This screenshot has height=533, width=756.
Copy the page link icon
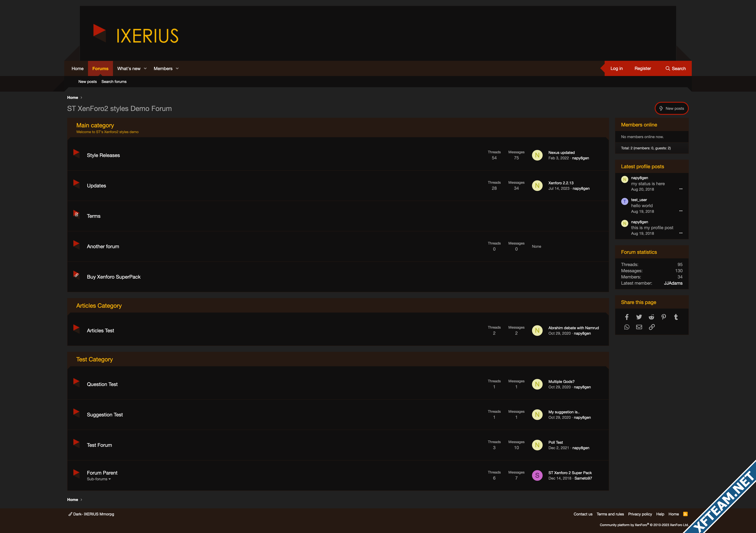pyautogui.click(x=652, y=327)
